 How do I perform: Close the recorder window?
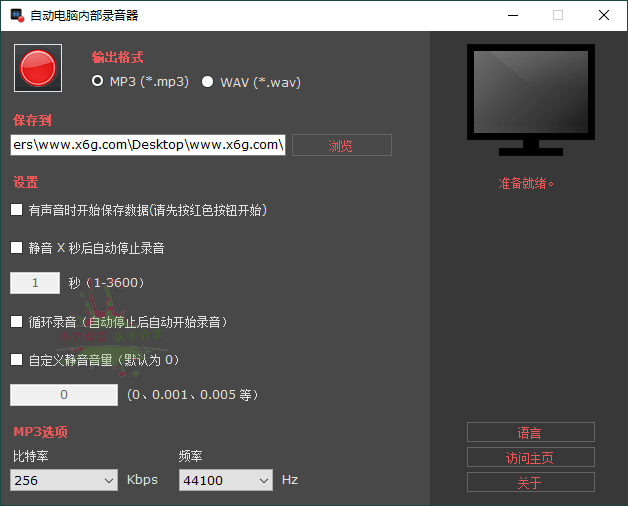click(x=603, y=15)
